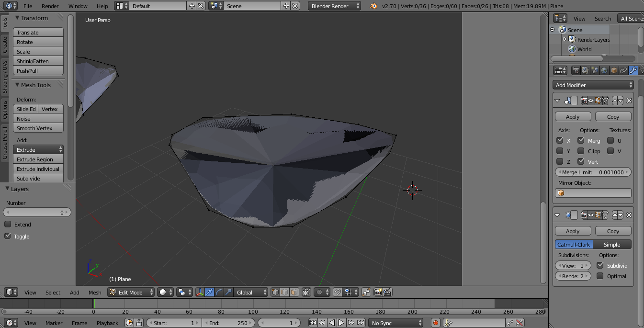Enable the mirror Z axis checkbox
644x328 pixels.
(560, 161)
